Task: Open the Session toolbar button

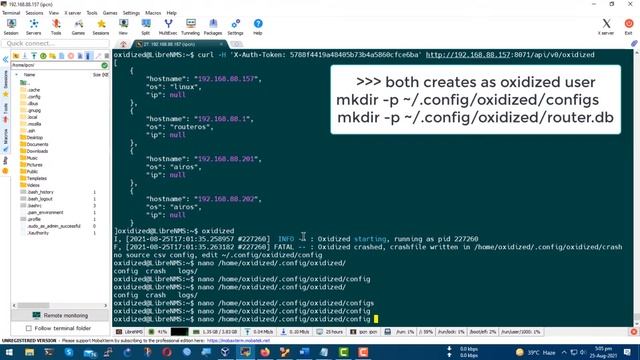Action: click(x=11, y=27)
